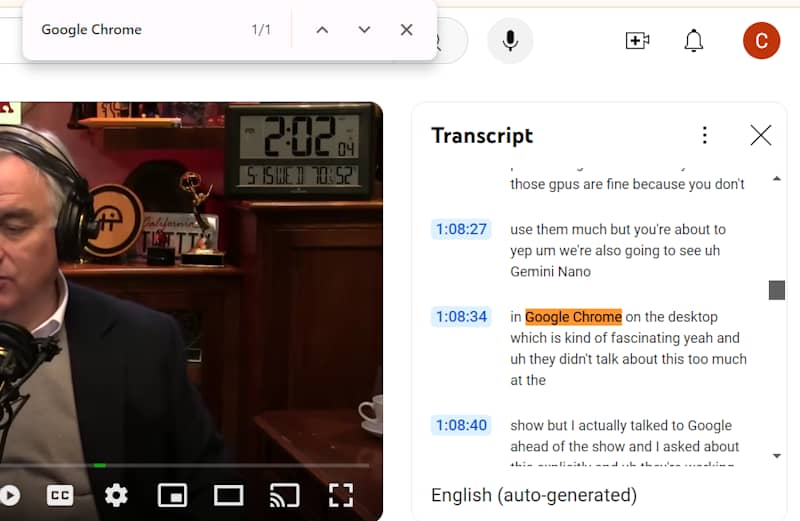Image resolution: width=800 pixels, height=521 pixels.
Task: Switch to theater mode
Action: pyautogui.click(x=228, y=495)
